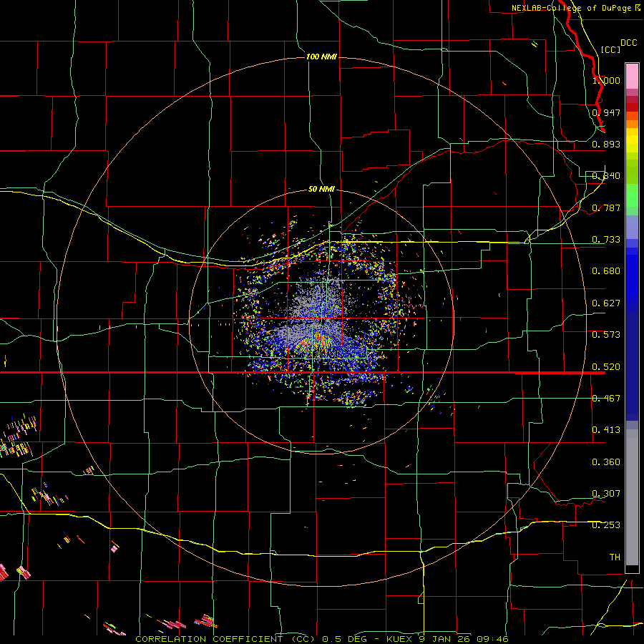Pick the red segment of the color bar
Image resolution: width=644 pixels, height=644 pixels.
click(x=632, y=107)
